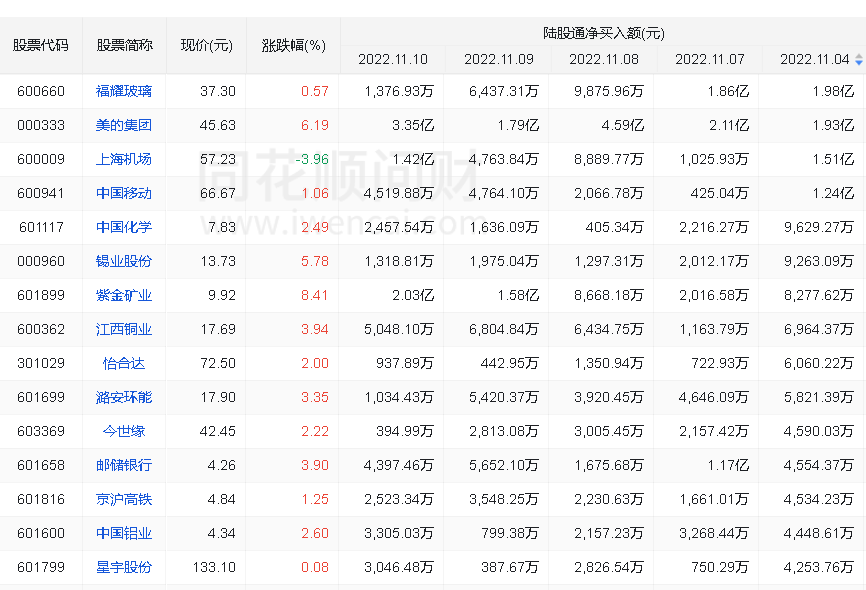Click the 陆股通净买入额(元) group header
866x590 pixels.
604,33
